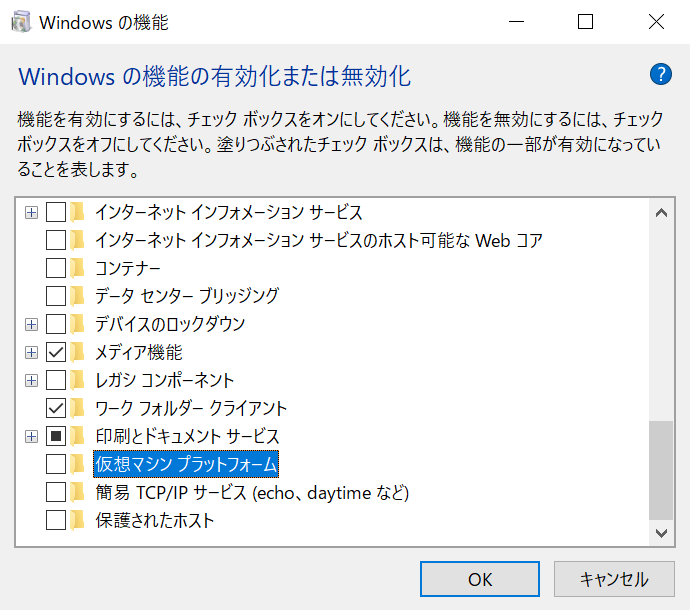Expand the インターネット インフォメーション サービス node

click(31, 213)
